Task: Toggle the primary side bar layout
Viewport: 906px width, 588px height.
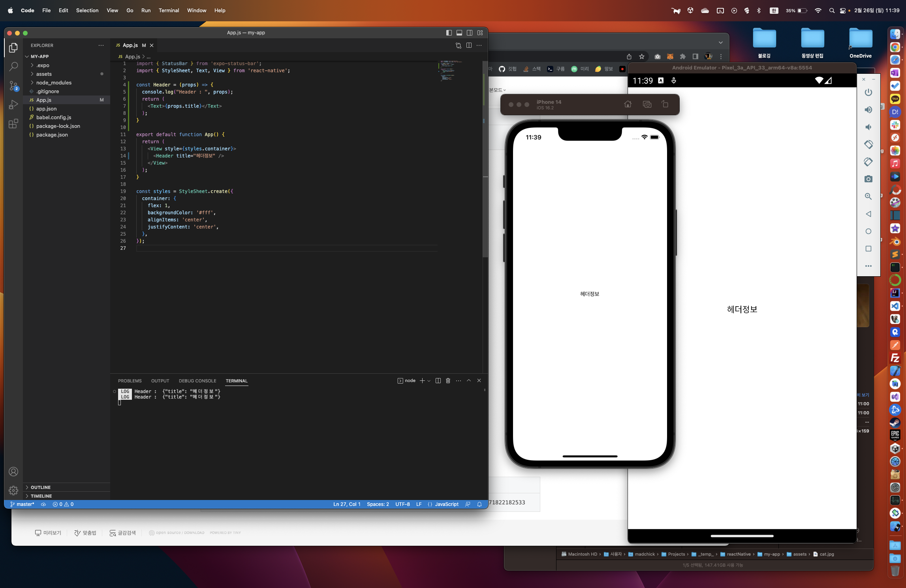Action: [x=449, y=33]
